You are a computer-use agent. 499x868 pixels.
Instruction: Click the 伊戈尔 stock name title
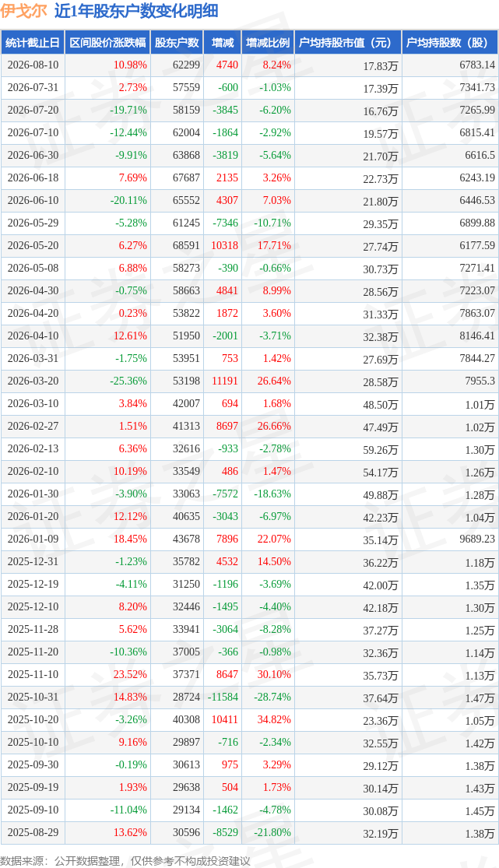(24, 11)
